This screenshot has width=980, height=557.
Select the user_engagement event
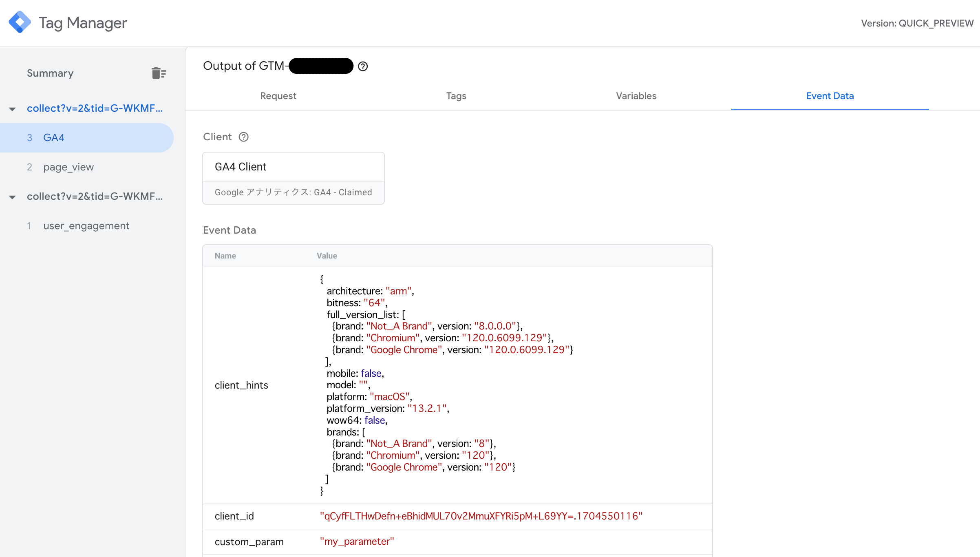click(x=86, y=226)
